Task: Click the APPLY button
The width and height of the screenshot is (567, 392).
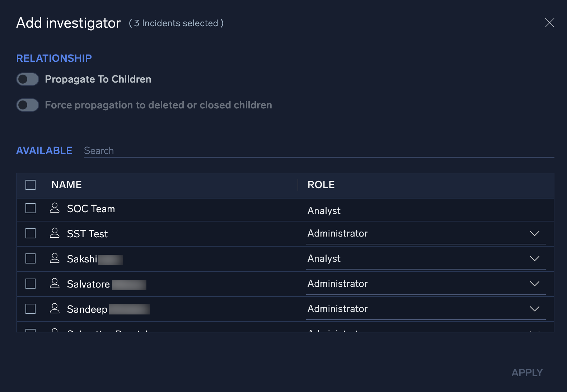Action: (527, 372)
